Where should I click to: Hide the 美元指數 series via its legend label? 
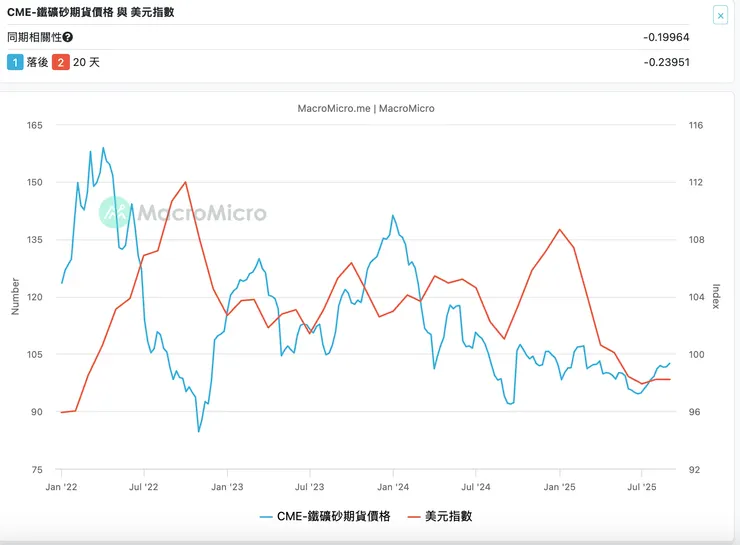click(448, 516)
